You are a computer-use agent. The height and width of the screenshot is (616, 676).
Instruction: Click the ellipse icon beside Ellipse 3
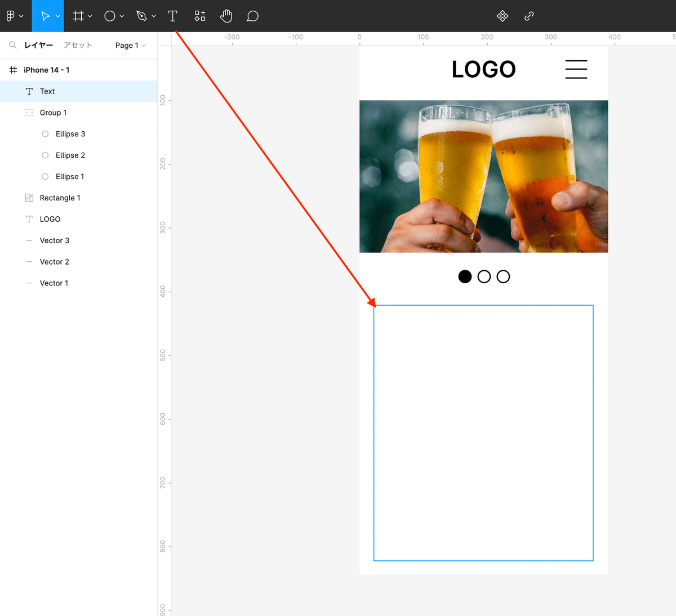click(x=45, y=134)
